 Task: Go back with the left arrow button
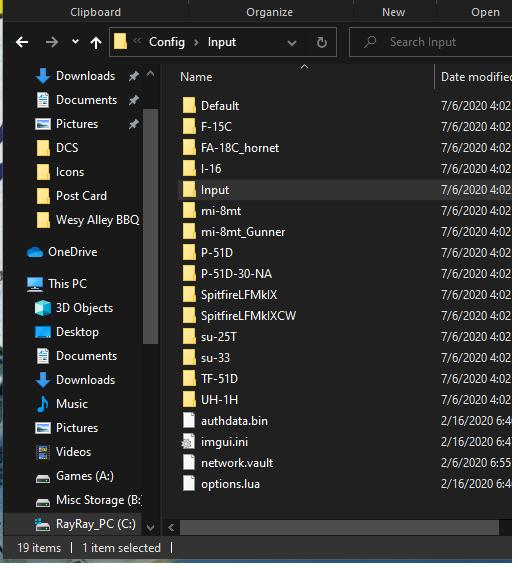(22, 43)
